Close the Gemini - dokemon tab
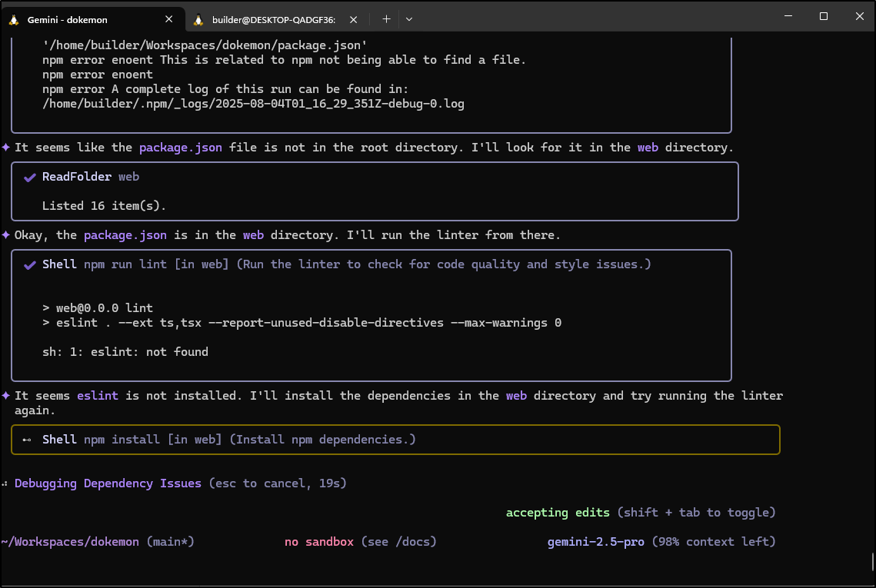The image size is (876, 588). click(x=168, y=19)
